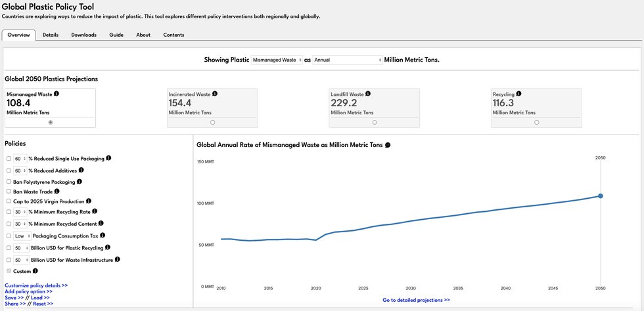The width and height of the screenshot is (644, 311).
Task: Click the Save link
Action: pyautogui.click(x=14, y=297)
